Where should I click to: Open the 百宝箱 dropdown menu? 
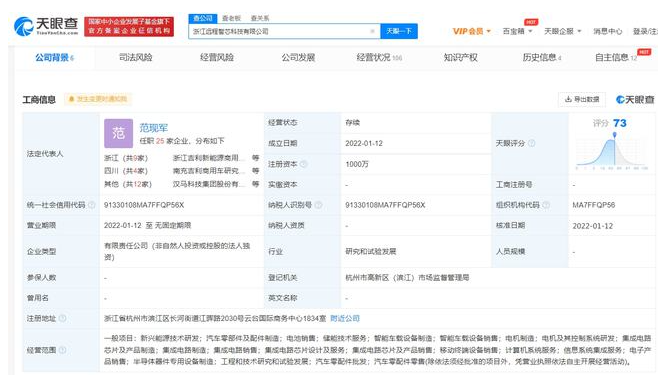point(517,31)
